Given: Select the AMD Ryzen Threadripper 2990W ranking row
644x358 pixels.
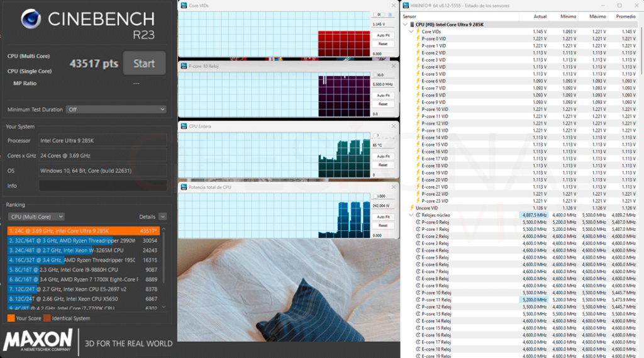Looking at the screenshot, I should [84, 240].
